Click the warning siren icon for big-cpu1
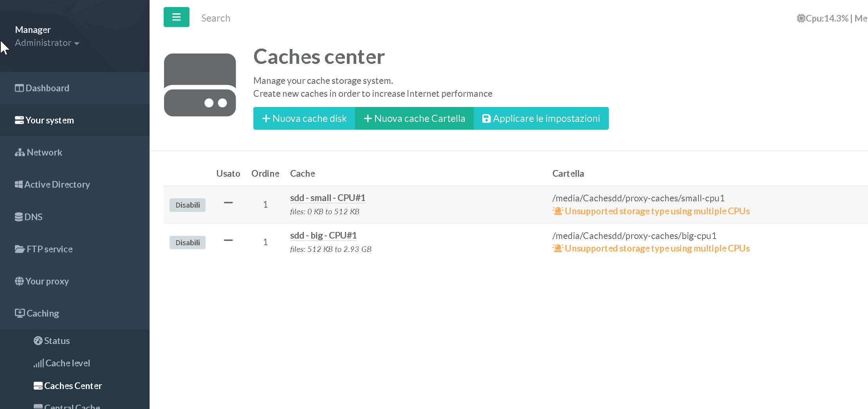This screenshot has width=868, height=409. [x=558, y=248]
